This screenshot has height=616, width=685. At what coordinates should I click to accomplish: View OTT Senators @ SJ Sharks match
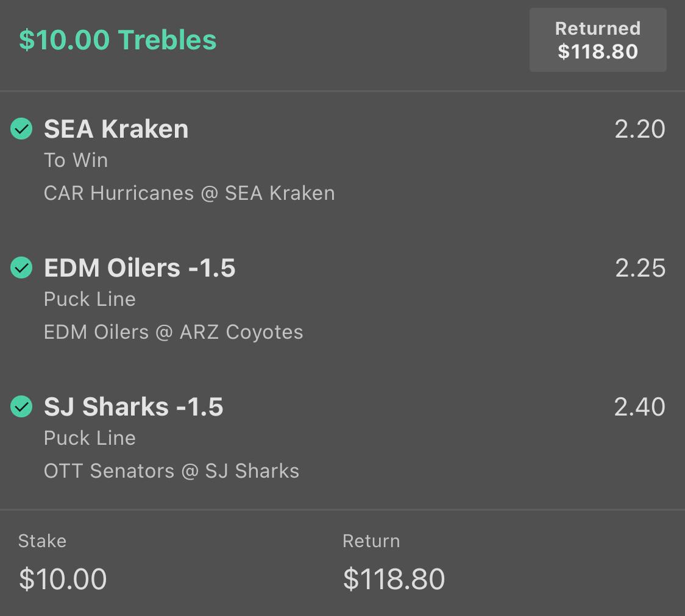point(171,471)
